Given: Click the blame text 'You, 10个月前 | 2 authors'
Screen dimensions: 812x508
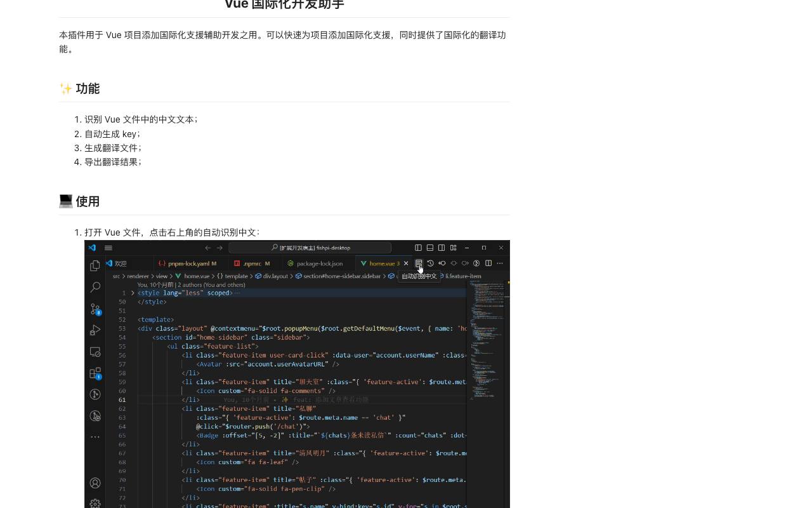Looking at the screenshot, I should 192,285.
